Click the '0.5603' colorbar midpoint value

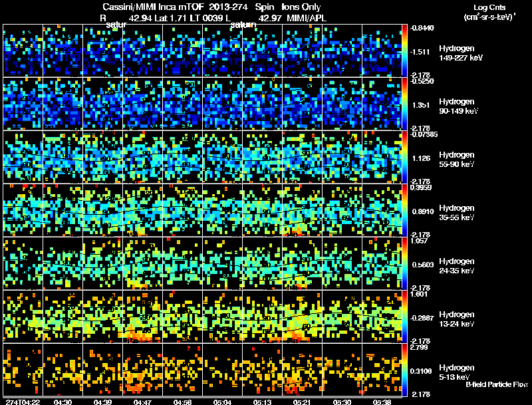pyautogui.click(x=423, y=265)
